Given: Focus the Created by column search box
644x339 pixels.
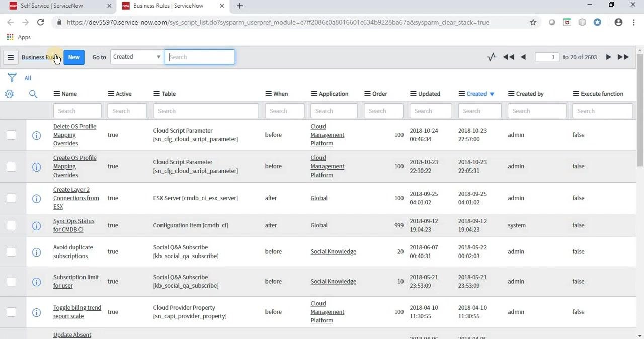Looking at the screenshot, I should pyautogui.click(x=537, y=111).
